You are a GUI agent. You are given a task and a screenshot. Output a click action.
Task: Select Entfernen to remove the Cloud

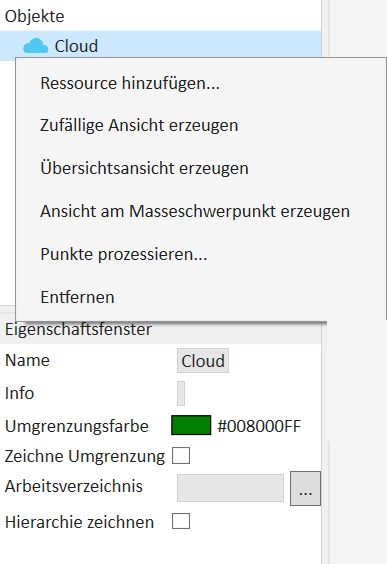tap(77, 297)
